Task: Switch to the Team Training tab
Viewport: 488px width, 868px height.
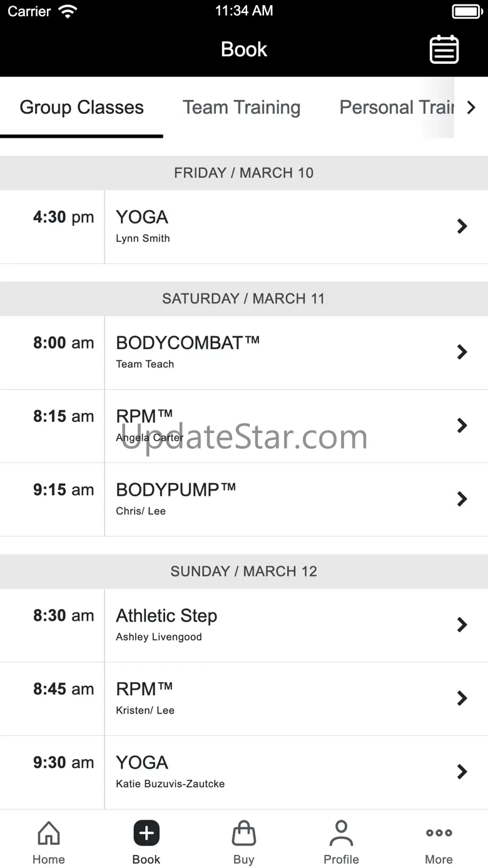Action: pos(241,108)
